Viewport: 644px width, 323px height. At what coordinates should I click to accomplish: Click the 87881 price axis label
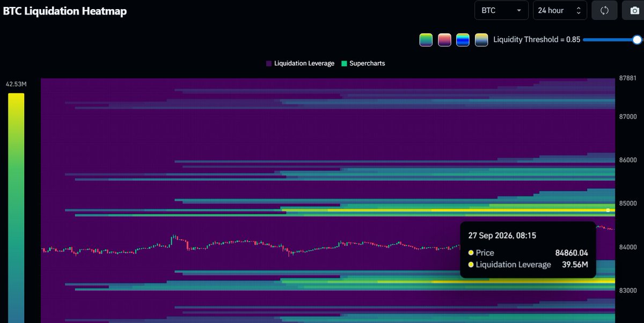627,78
